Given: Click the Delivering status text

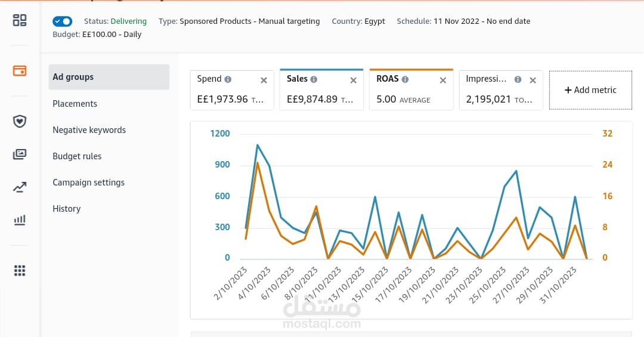Looking at the screenshot, I should coord(129,21).
